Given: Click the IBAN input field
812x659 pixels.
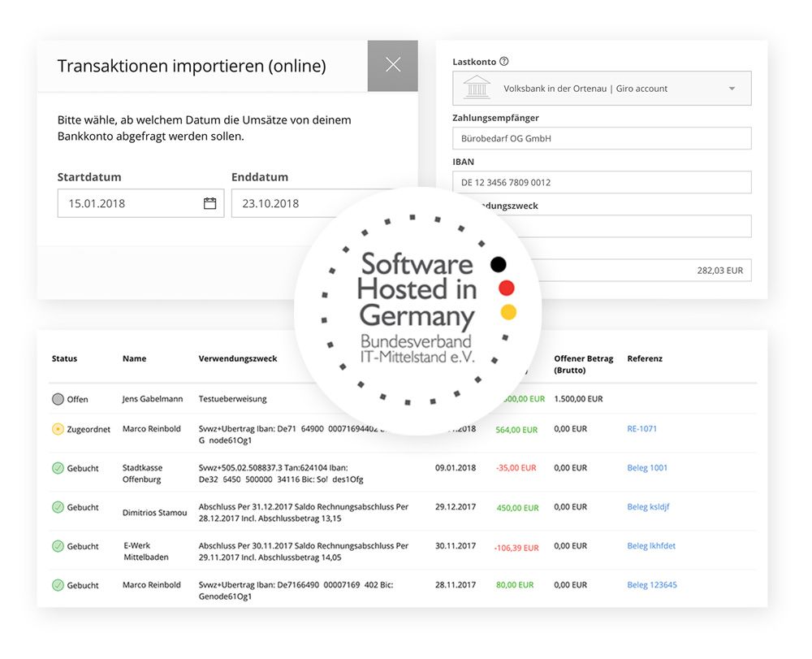Looking at the screenshot, I should pyautogui.click(x=602, y=182).
